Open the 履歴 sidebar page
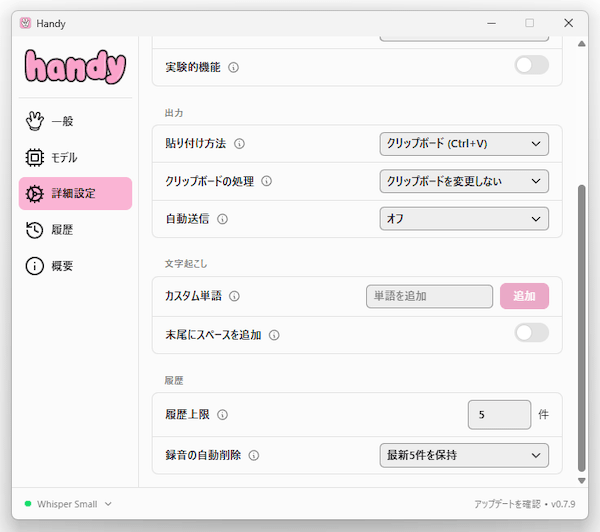Viewport: 600px width, 532px height. (x=62, y=229)
